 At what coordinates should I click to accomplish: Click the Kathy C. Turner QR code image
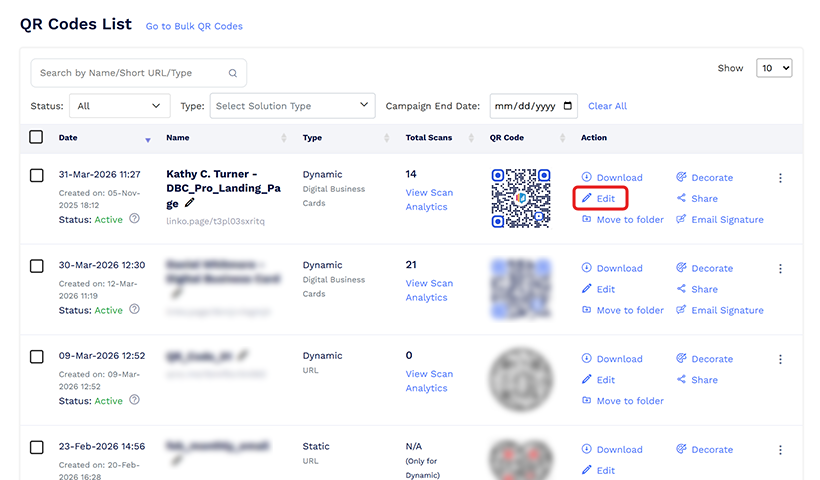[x=520, y=198]
